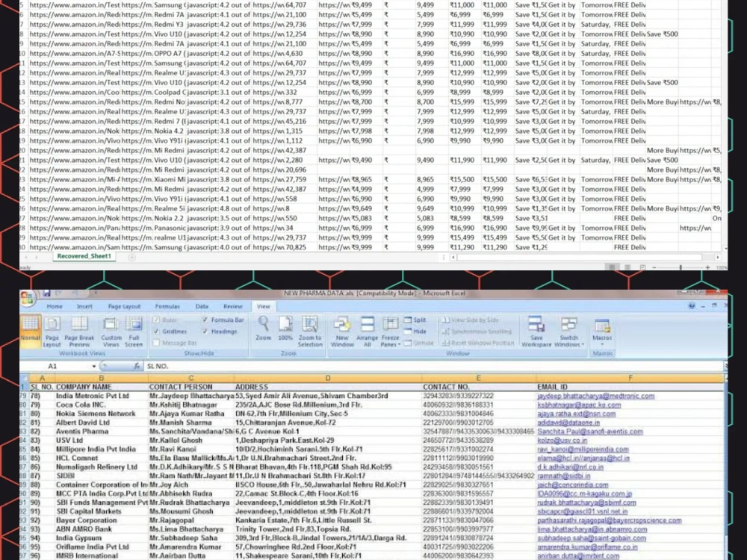The height and width of the screenshot is (560, 747).
Task: Click Hide in the Window group
Action: point(415,332)
